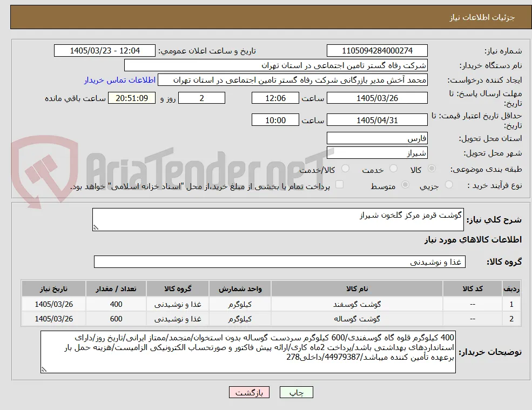Click the remaining time field 20:51:09

[x=132, y=98]
